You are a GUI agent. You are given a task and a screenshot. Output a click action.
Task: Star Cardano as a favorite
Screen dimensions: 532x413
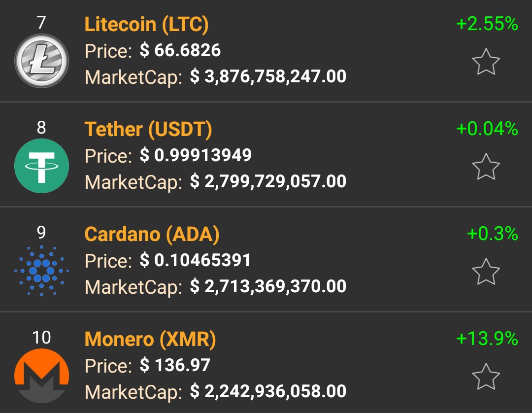tap(486, 272)
